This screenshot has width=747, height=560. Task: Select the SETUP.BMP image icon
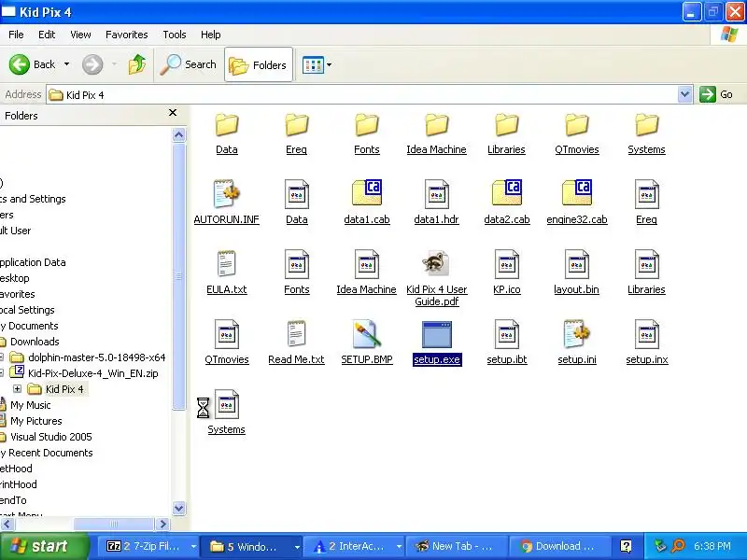point(367,333)
